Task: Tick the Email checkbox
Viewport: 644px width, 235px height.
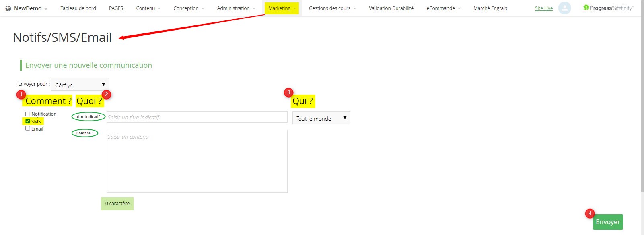Action: pyautogui.click(x=28, y=129)
